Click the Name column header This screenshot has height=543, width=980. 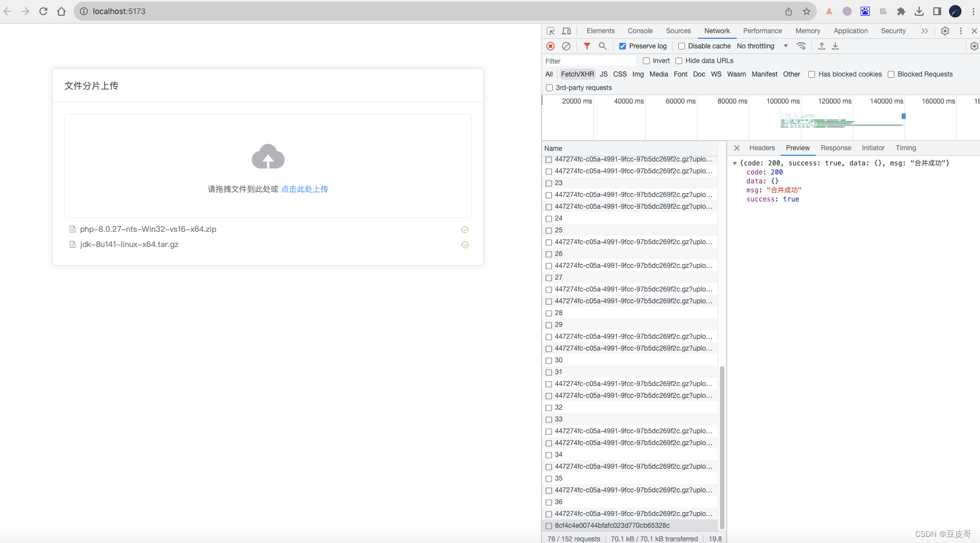(630, 148)
